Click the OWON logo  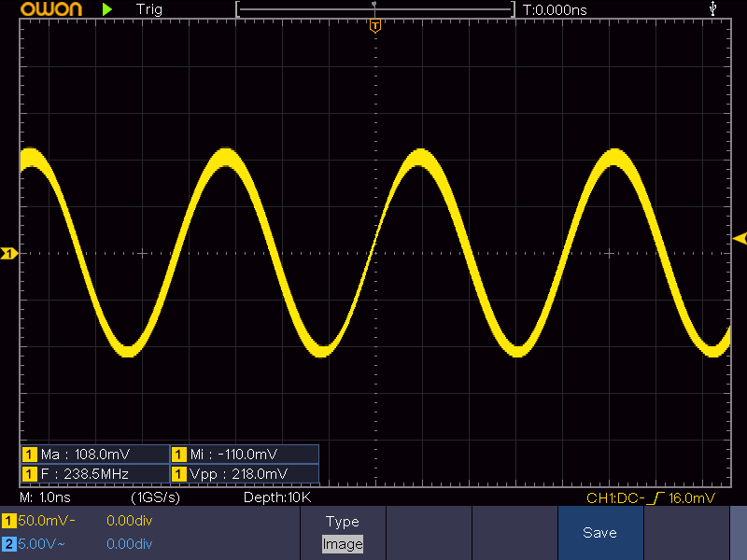click(x=51, y=9)
